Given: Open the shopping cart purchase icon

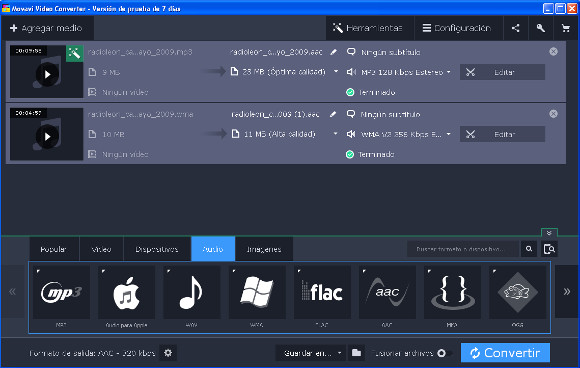Looking at the screenshot, I should pyautogui.click(x=566, y=28).
